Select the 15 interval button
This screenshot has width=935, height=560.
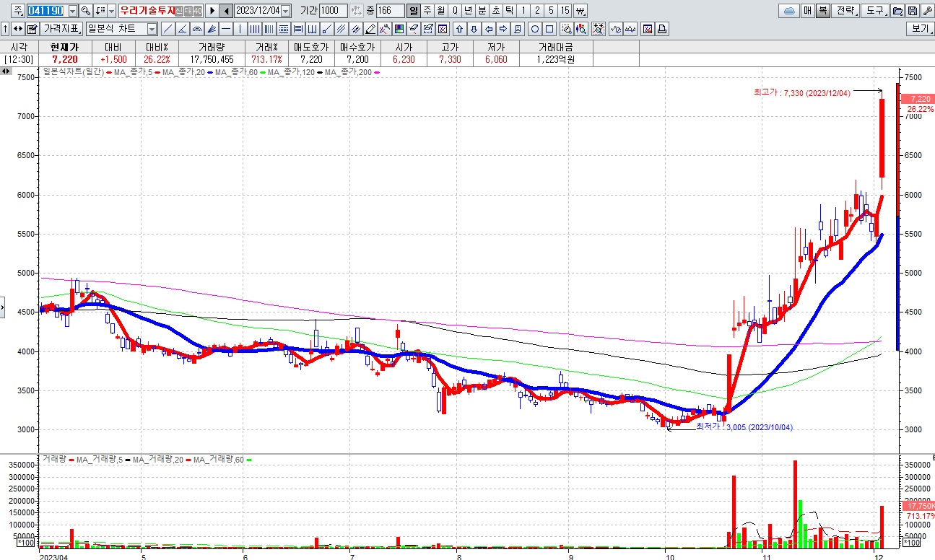[565, 11]
